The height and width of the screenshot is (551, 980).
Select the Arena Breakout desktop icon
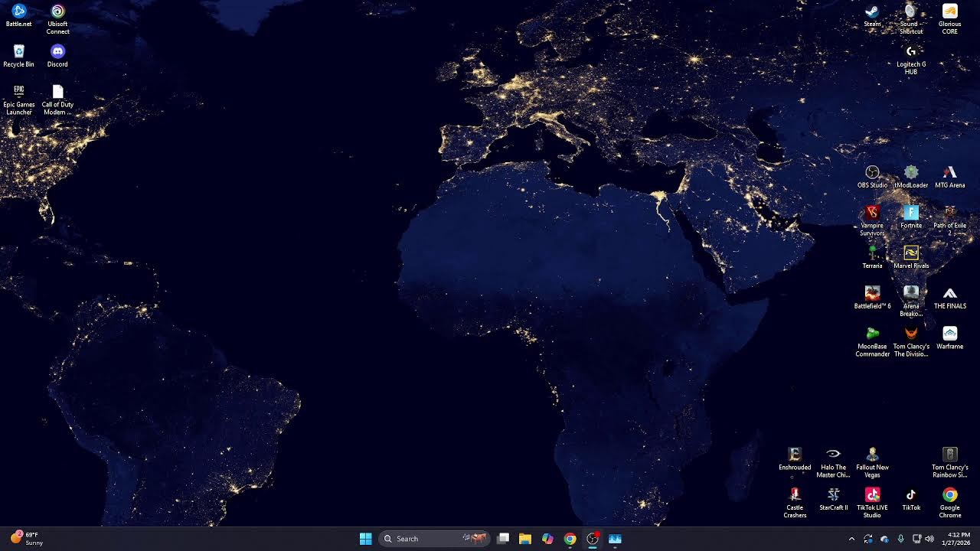(x=910, y=302)
